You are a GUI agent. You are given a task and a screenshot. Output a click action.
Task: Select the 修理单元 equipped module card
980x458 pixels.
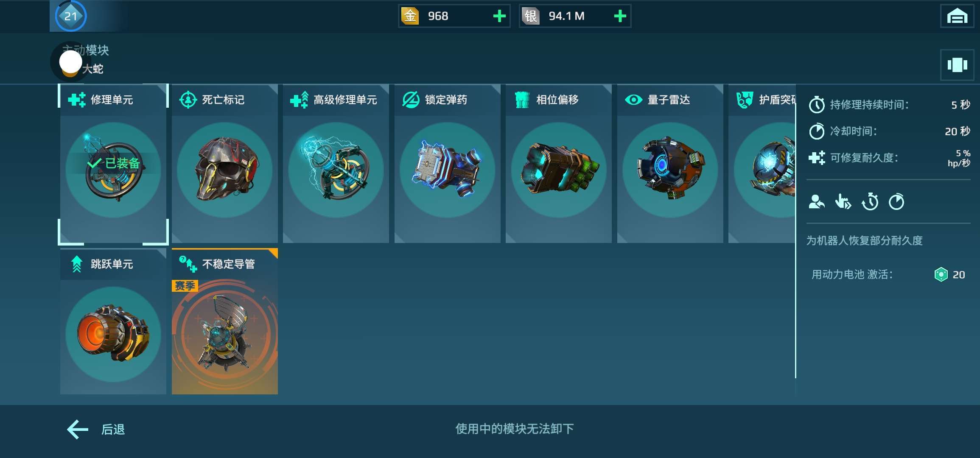[x=113, y=164]
